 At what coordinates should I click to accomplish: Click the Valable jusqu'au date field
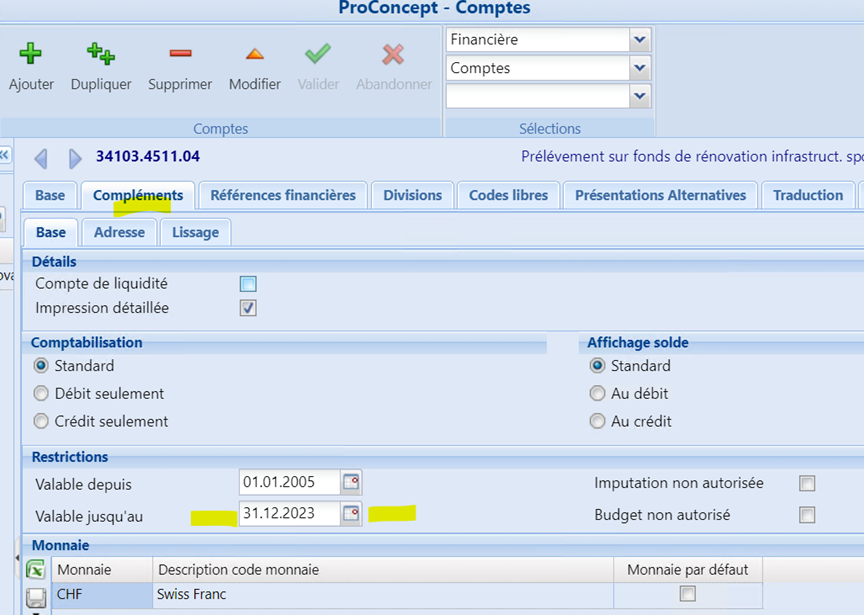pyautogui.click(x=290, y=514)
